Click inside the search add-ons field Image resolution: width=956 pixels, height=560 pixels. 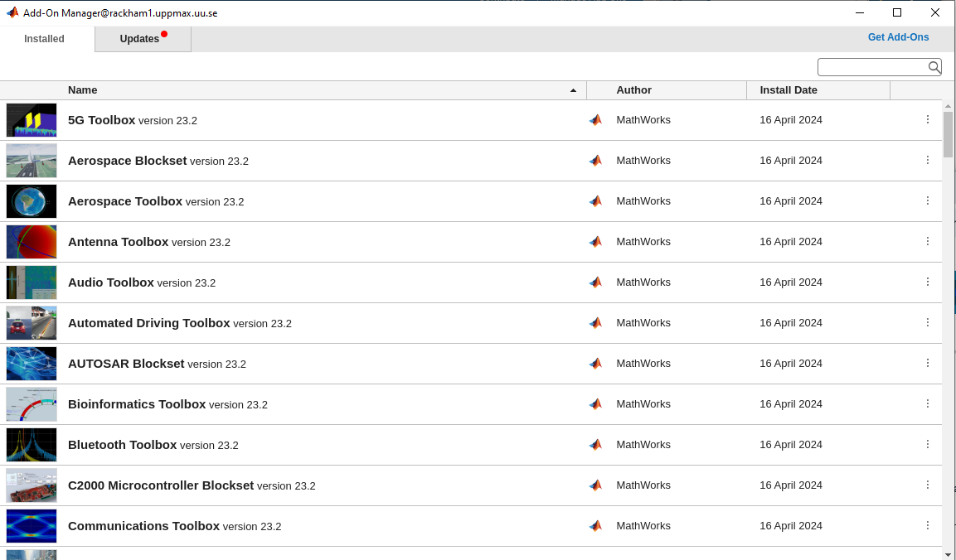point(871,67)
